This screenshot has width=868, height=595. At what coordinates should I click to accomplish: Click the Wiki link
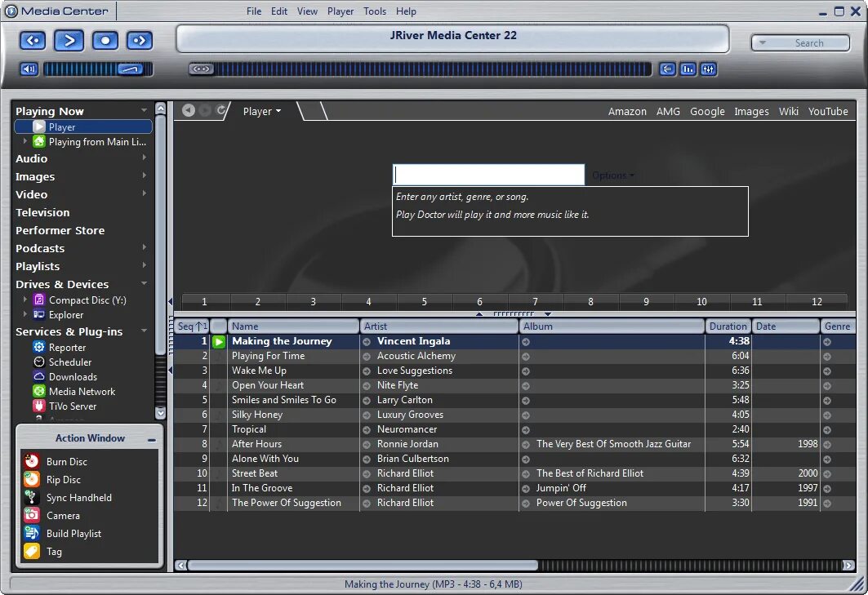[x=788, y=111]
